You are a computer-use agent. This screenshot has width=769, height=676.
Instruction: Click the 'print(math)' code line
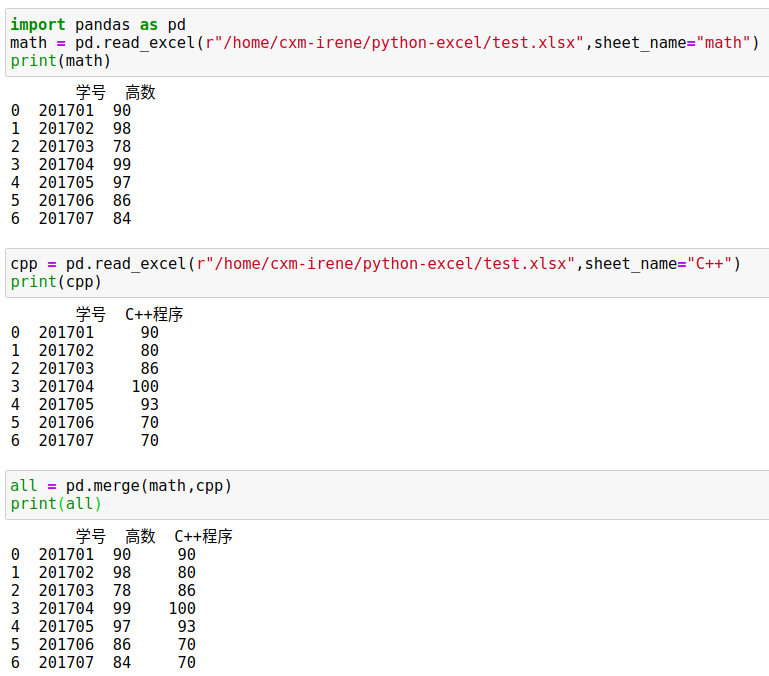[61, 61]
